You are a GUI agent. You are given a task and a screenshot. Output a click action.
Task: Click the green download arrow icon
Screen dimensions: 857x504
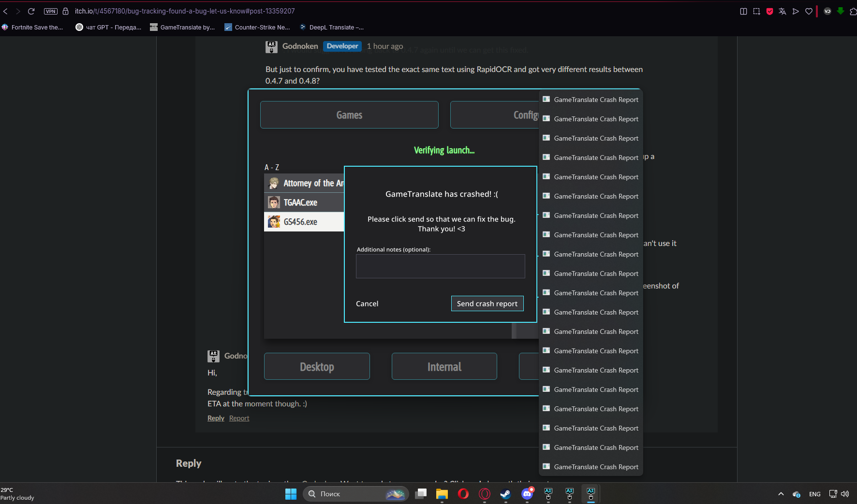tap(841, 11)
